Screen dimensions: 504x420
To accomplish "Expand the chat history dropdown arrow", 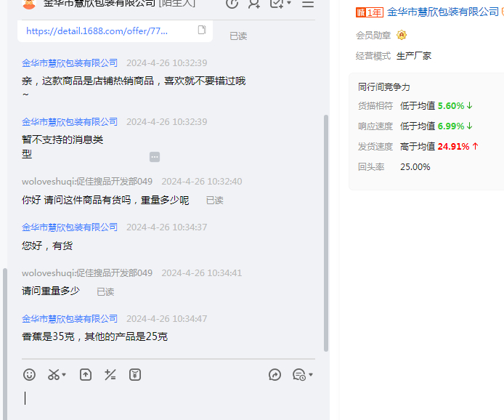I will pos(311,375).
